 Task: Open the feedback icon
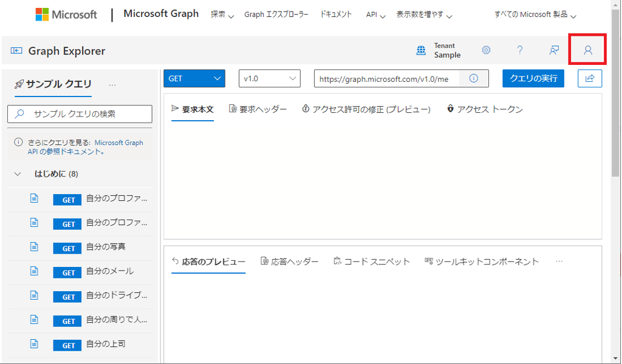[x=554, y=50]
